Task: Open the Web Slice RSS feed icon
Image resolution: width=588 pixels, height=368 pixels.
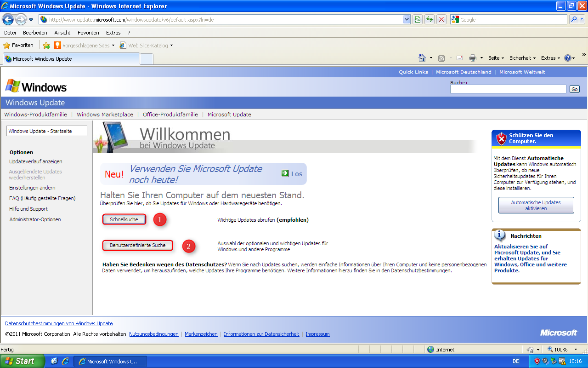Action: click(441, 57)
